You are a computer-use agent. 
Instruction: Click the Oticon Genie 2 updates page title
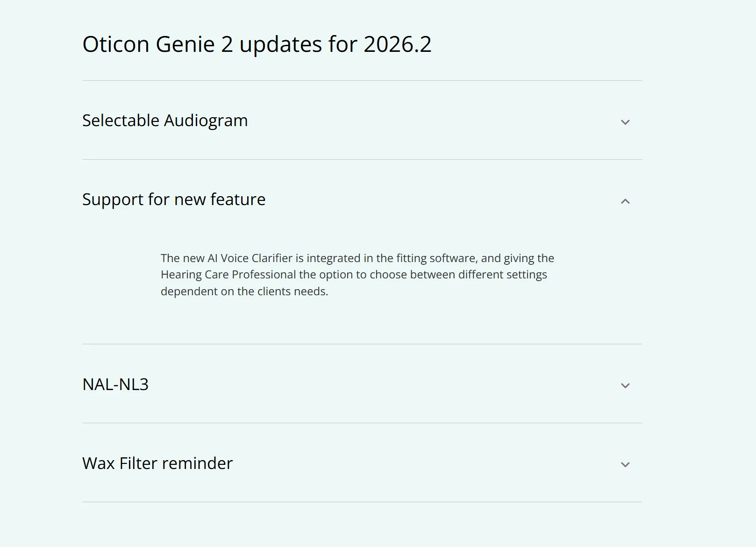pos(257,44)
